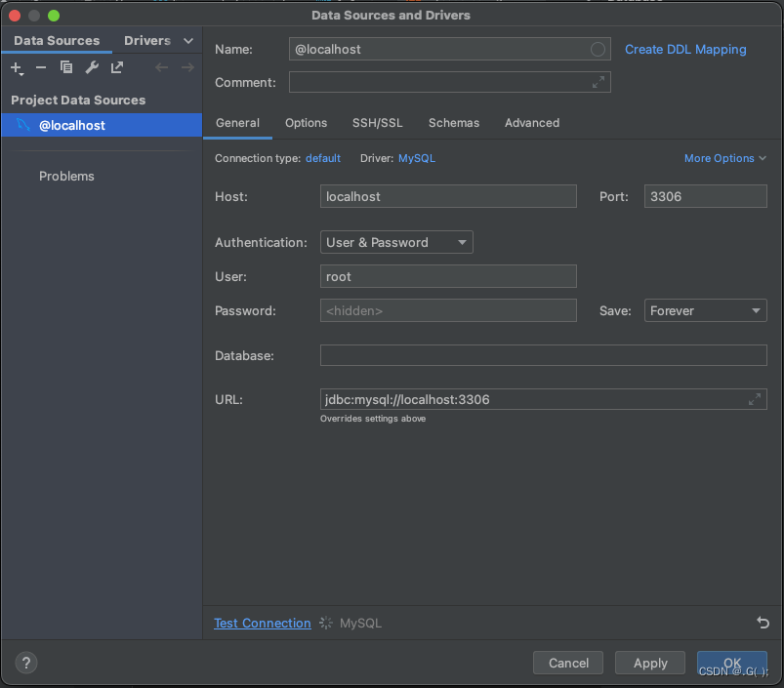The image size is (784, 688).
Task: Change connection type default link
Action: tap(323, 158)
